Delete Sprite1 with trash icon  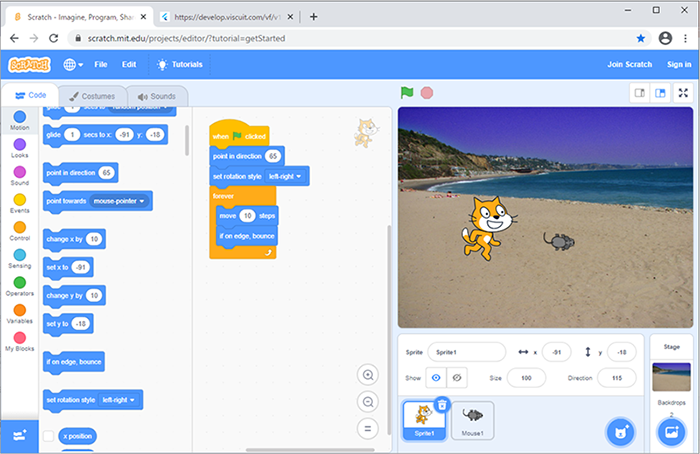pyautogui.click(x=442, y=405)
